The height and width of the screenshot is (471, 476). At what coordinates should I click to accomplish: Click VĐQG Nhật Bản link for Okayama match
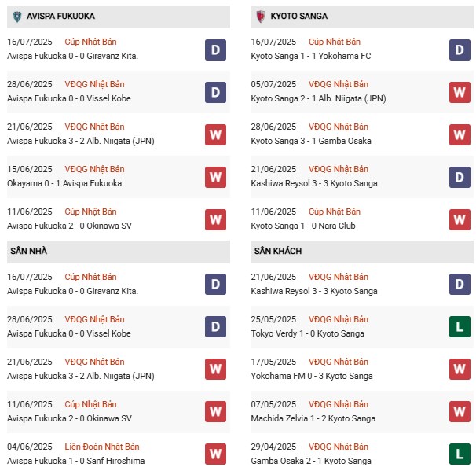click(x=95, y=169)
